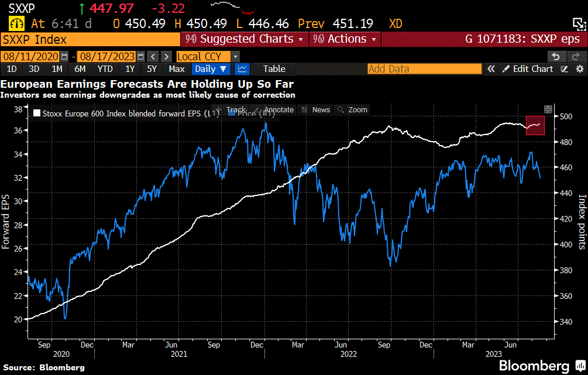
Task: Open the News overlay tool
Action: 316,110
